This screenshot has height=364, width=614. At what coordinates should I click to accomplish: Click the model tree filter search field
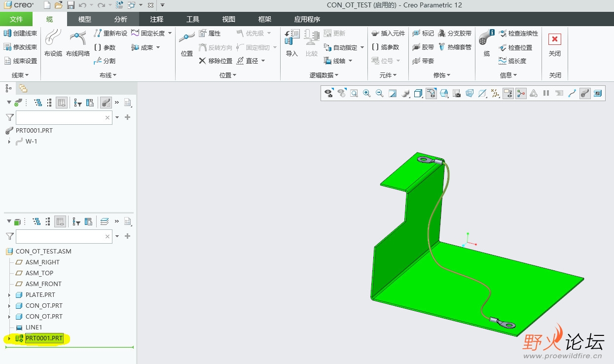tap(60, 236)
